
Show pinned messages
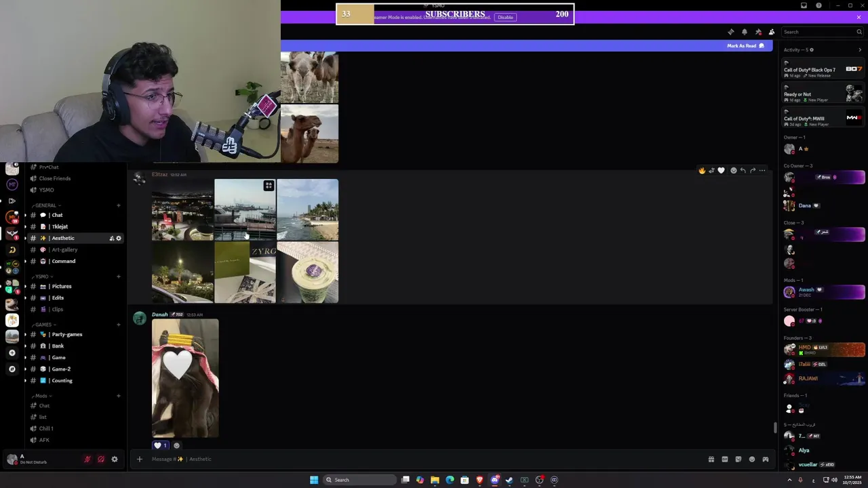tap(758, 32)
